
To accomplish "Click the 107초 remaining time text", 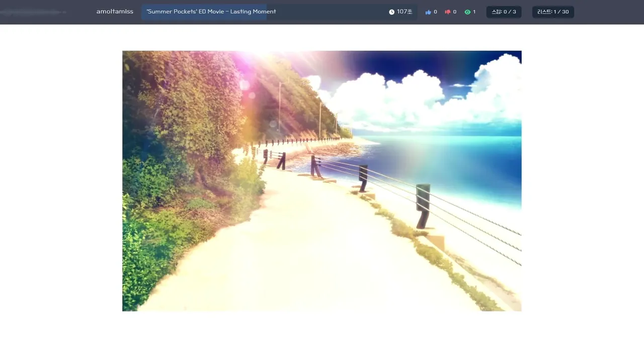I will coord(405,12).
